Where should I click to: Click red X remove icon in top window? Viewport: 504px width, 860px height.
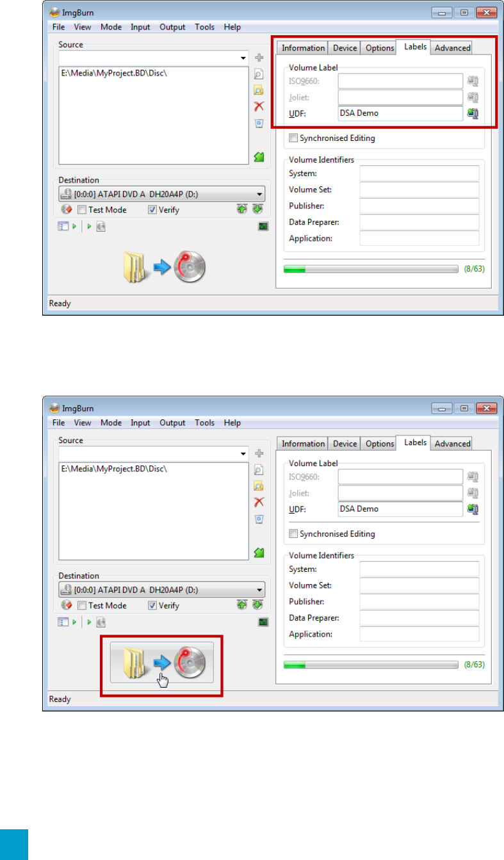[259, 106]
